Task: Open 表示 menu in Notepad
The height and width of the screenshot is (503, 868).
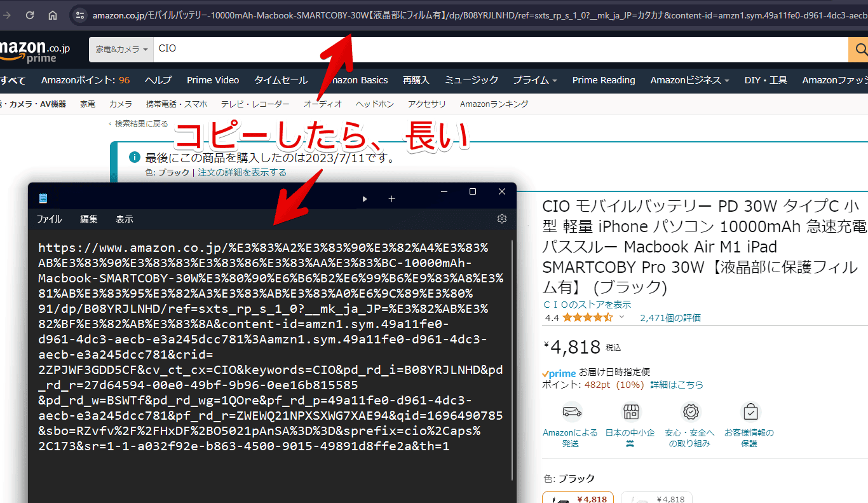Action: click(125, 219)
